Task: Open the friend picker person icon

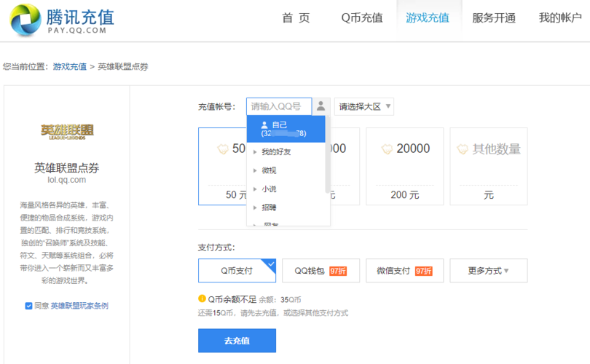Action: point(321,106)
